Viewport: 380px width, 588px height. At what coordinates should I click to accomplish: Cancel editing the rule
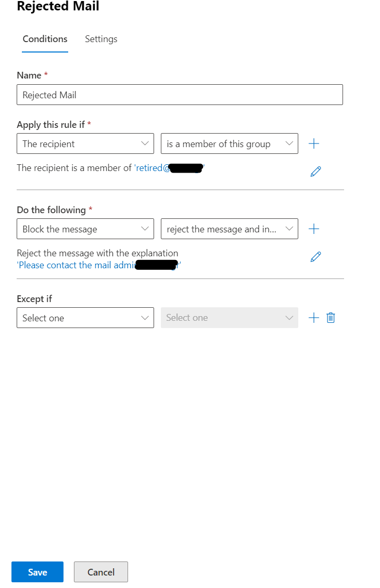coord(101,572)
